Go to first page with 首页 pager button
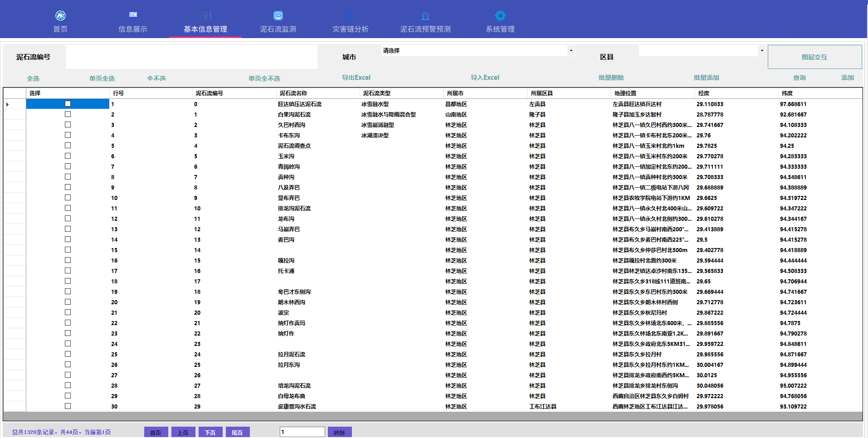Screen dimensions: 868x438 click(156, 432)
